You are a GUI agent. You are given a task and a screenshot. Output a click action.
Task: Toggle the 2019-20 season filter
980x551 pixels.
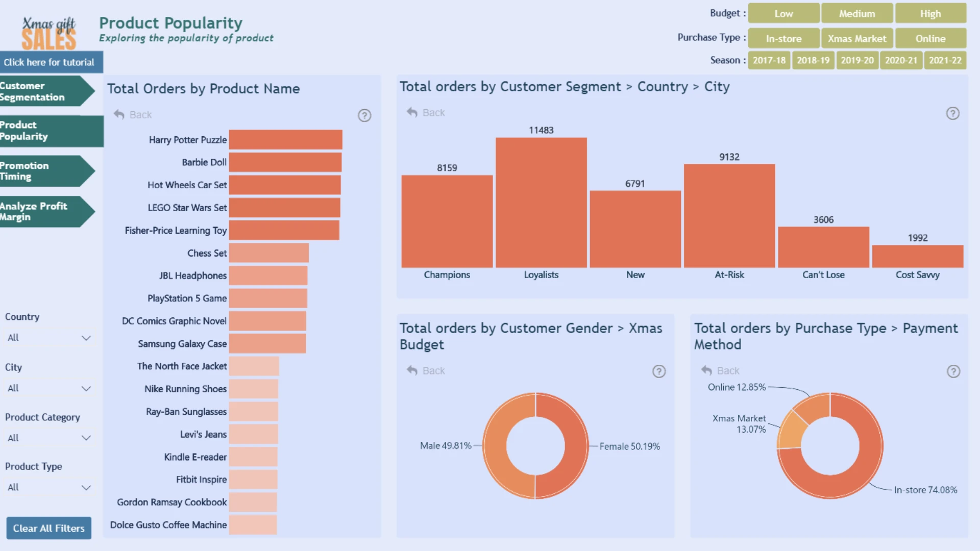pos(857,60)
